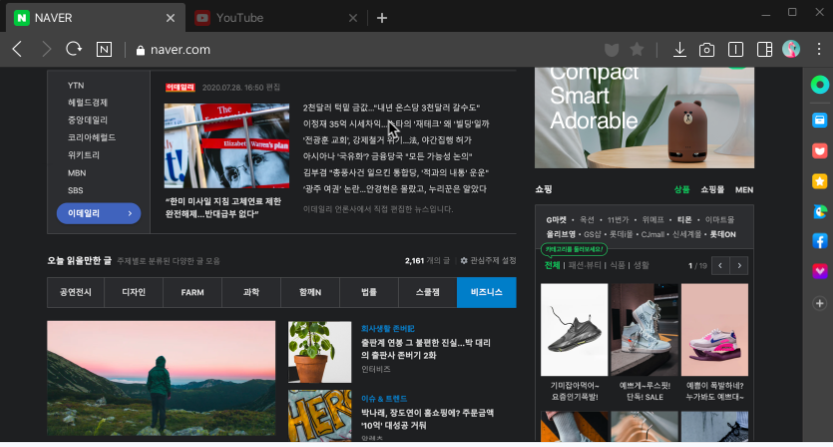The height and width of the screenshot is (447, 833).
Task: Go to next shopping page arrow
Action: [740, 266]
